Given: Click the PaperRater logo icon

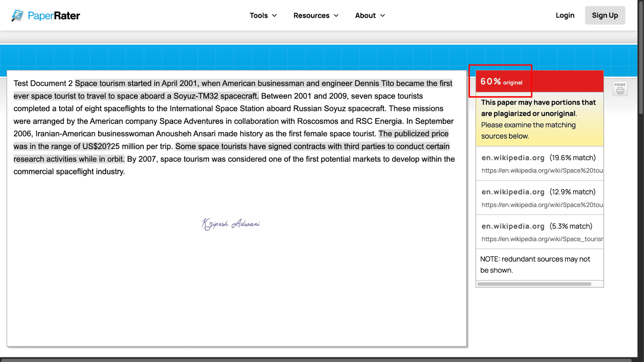Looking at the screenshot, I should click(x=17, y=15).
